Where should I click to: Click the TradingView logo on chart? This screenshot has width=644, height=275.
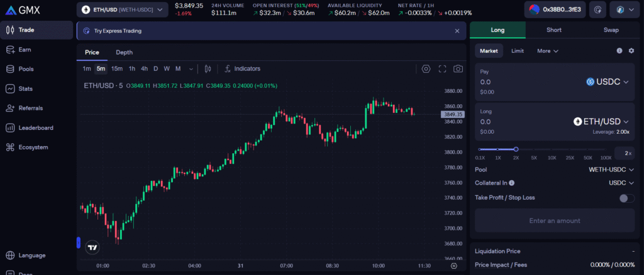click(x=92, y=247)
